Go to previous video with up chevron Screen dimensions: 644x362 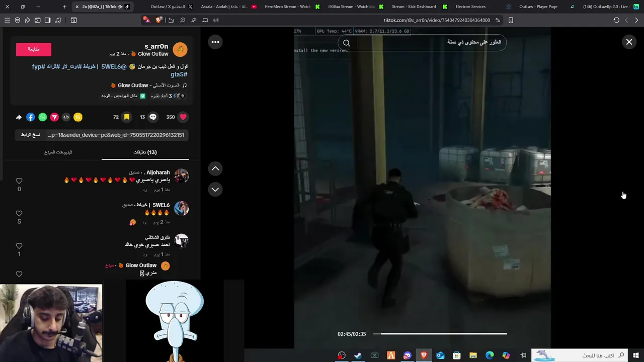[215, 169]
